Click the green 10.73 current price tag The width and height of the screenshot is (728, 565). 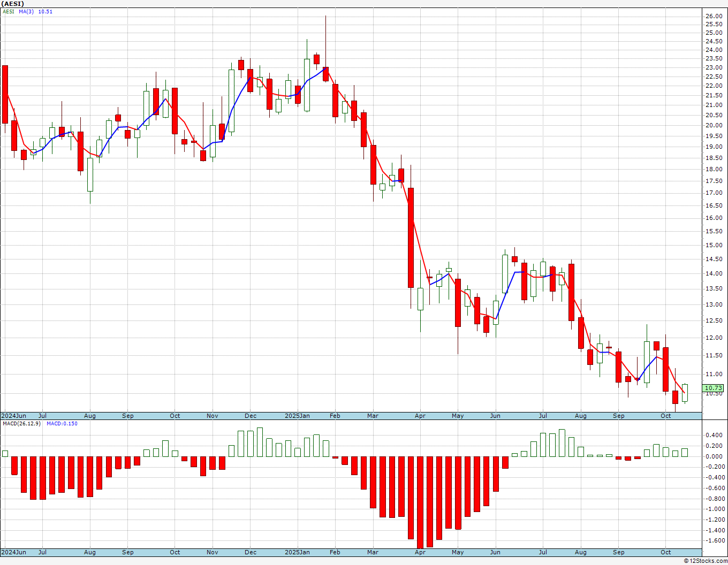tap(713, 388)
